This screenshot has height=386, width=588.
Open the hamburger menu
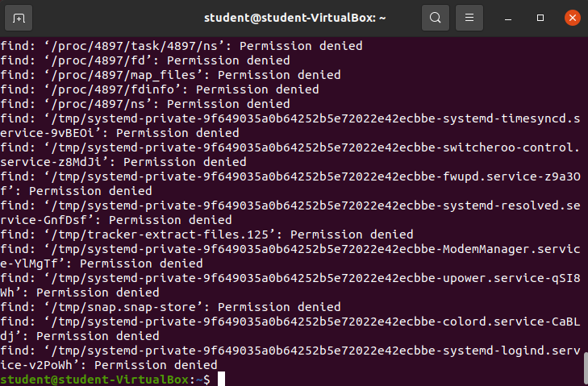pos(469,17)
